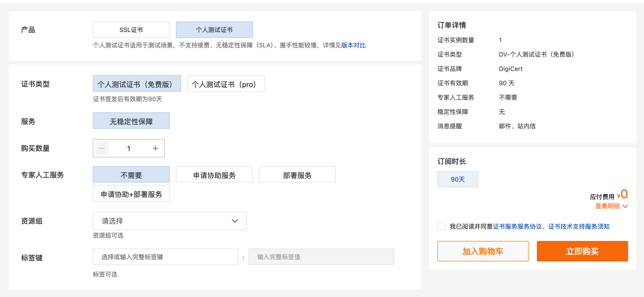Click the plus icon to increase quantity
644x297 pixels.
pos(155,148)
